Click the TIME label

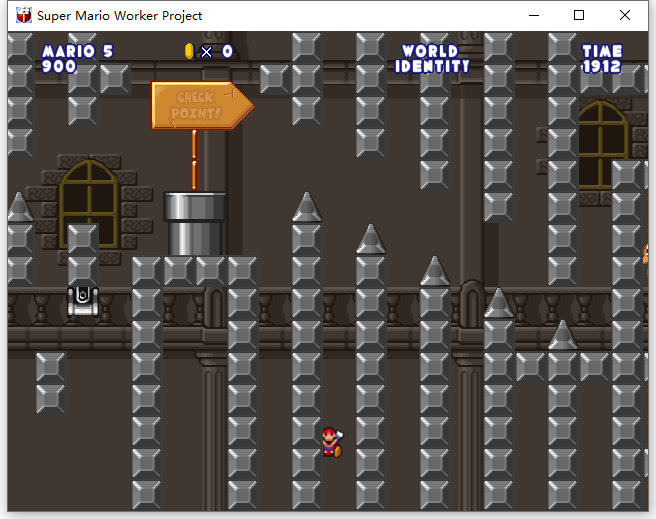[x=602, y=51]
